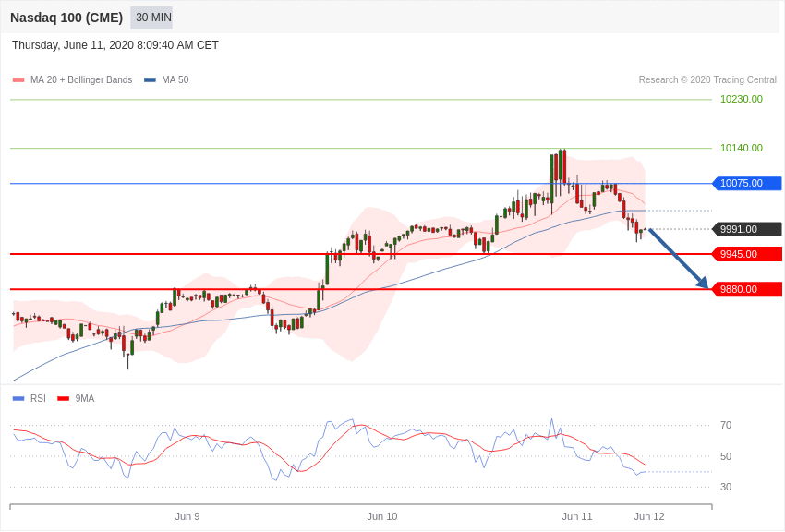Click the pink MA 20 legend swatch
This screenshot has height=532, width=785.
click(x=18, y=80)
